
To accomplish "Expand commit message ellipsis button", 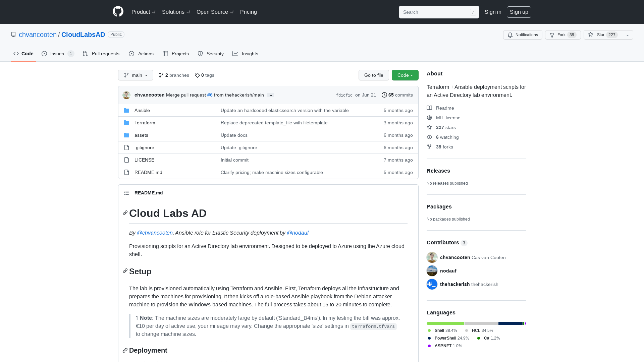I will pyautogui.click(x=270, y=95).
